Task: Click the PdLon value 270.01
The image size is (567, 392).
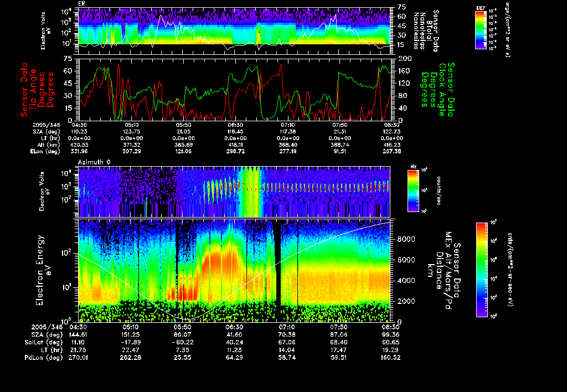Action: (78, 358)
